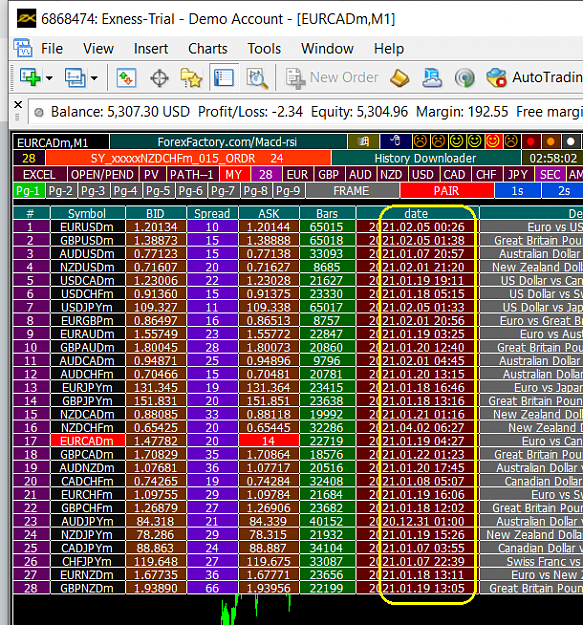
Task: Click the EXCEL button
Action: coord(39,175)
